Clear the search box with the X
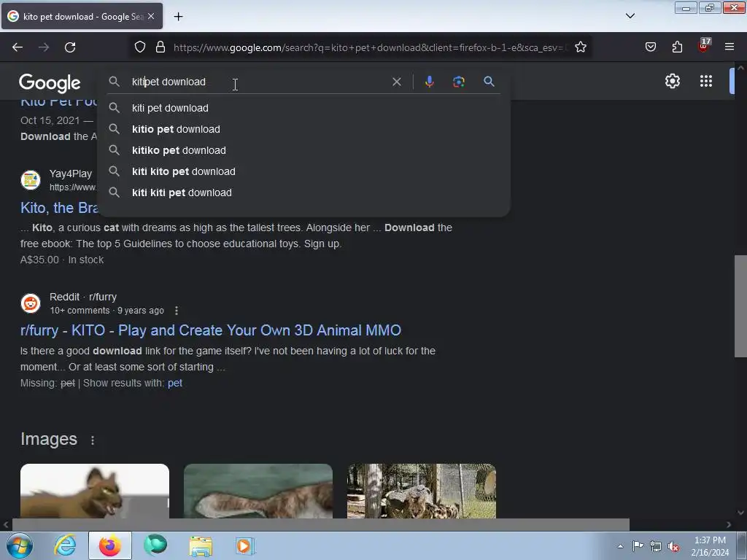Screen dimensions: 747x560 (x=396, y=82)
